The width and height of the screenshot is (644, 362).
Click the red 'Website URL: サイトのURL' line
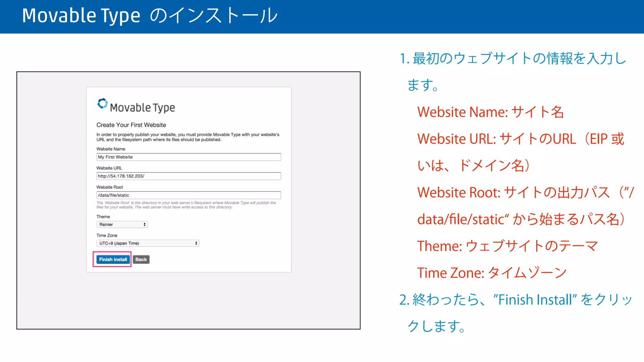click(521, 152)
